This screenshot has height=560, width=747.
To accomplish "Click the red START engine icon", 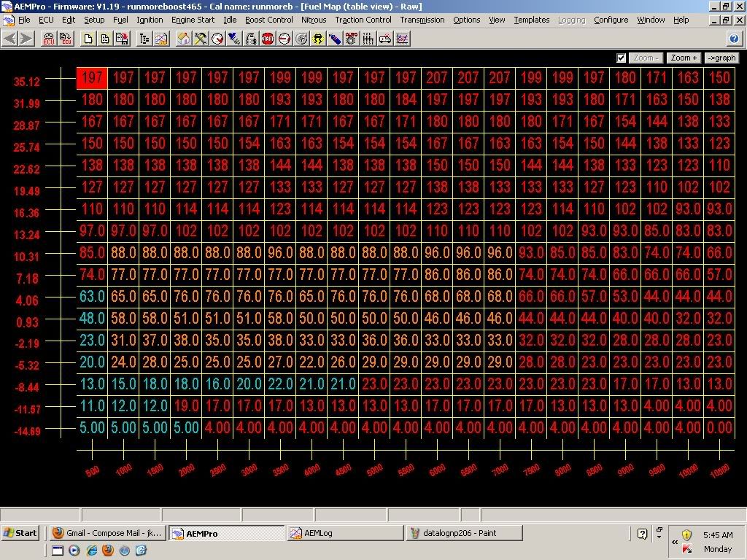I will tap(268, 39).
